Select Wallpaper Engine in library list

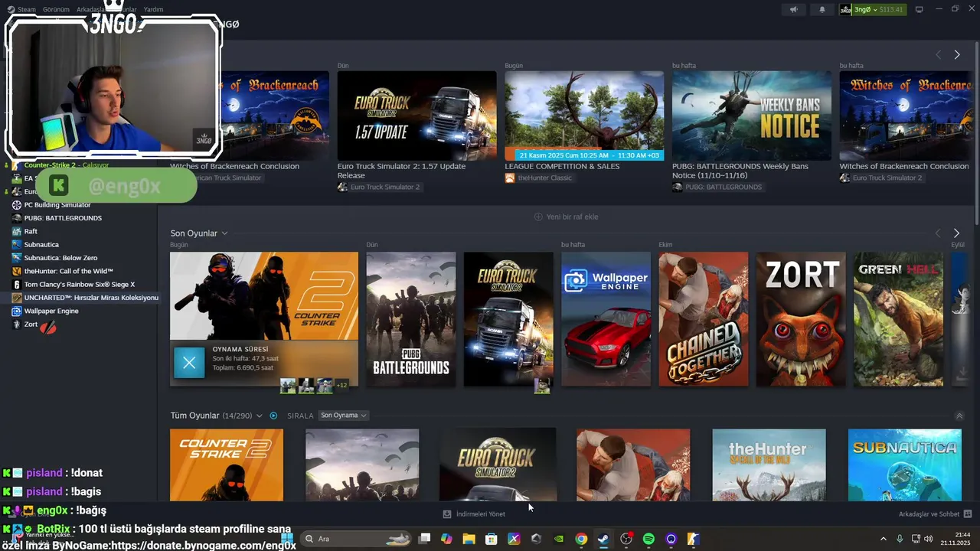51,311
